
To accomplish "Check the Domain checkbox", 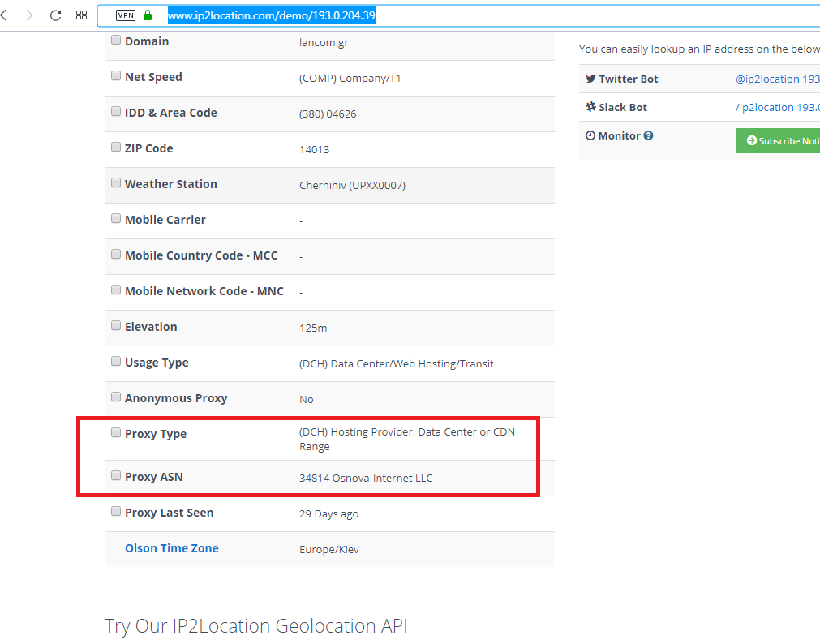I will [x=116, y=41].
